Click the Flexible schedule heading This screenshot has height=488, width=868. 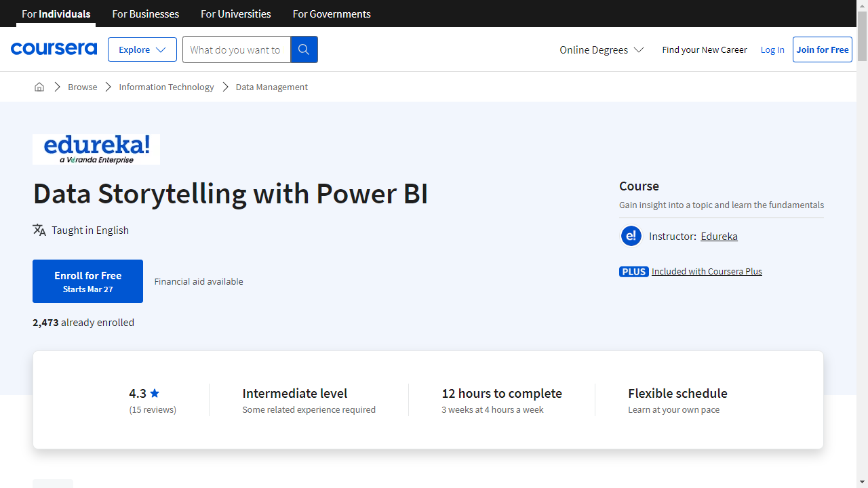point(677,393)
